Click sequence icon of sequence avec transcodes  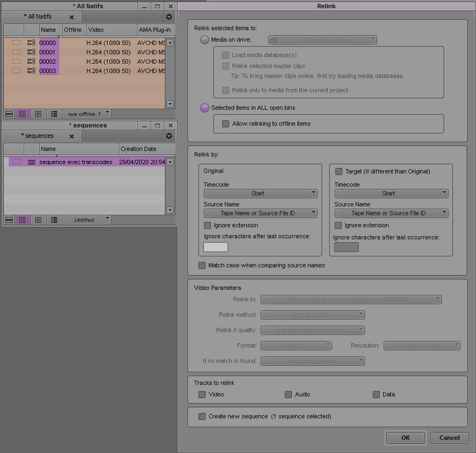coord(31,162)
